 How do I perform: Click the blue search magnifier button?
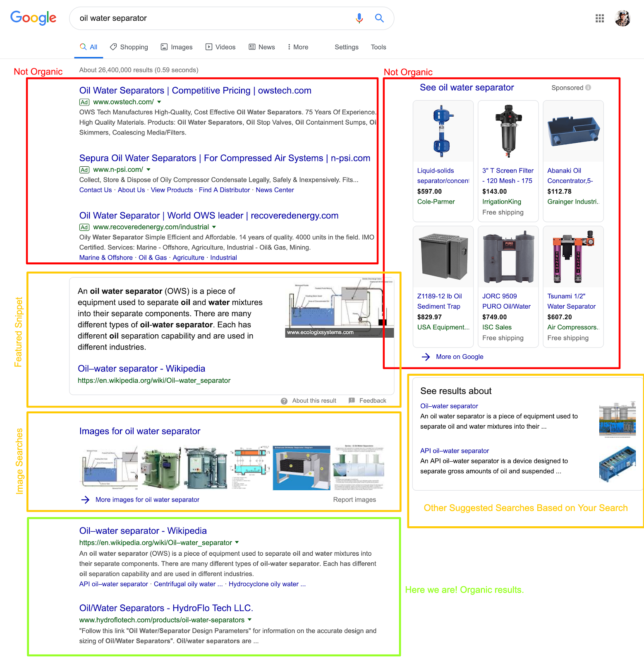tap(379, 18)
